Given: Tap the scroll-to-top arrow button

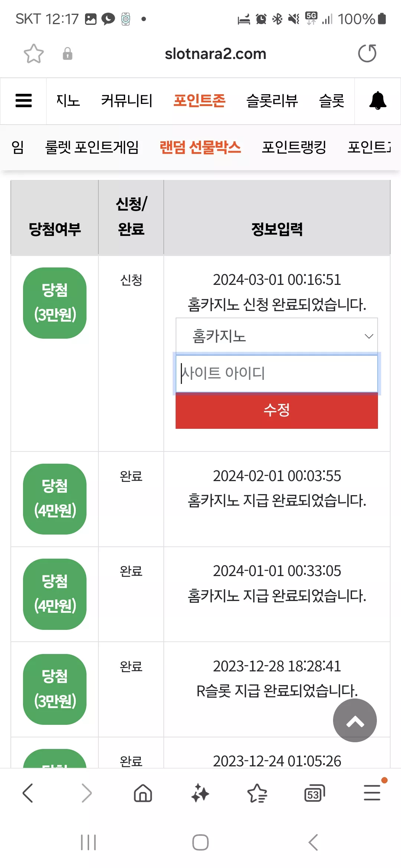Looking at the screenshot, I should tap(355, 720).
